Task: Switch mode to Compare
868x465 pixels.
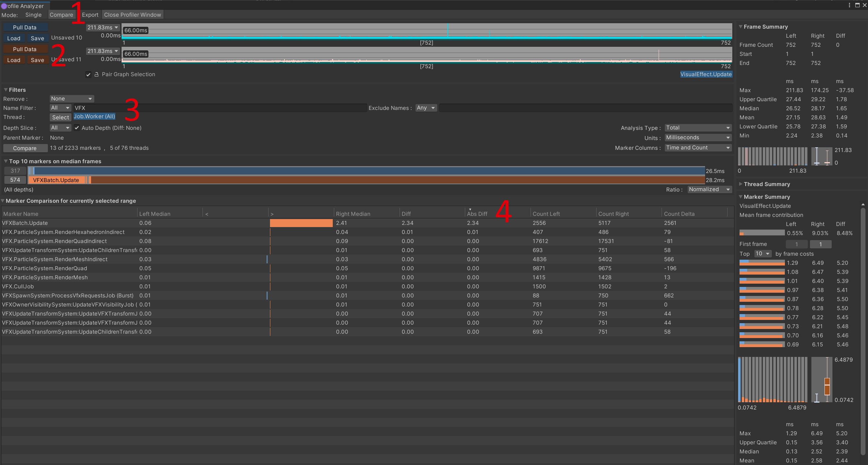Action: pyautogui.click(x=61, y=15)
